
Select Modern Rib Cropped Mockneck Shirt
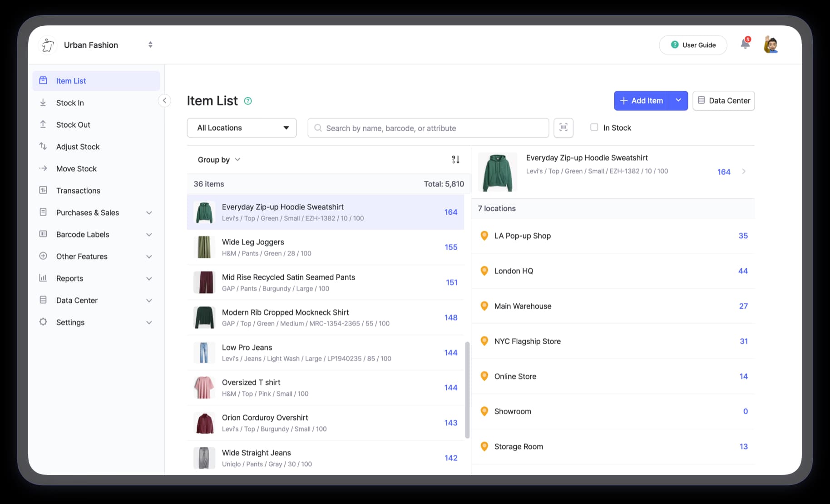[326, 317]
